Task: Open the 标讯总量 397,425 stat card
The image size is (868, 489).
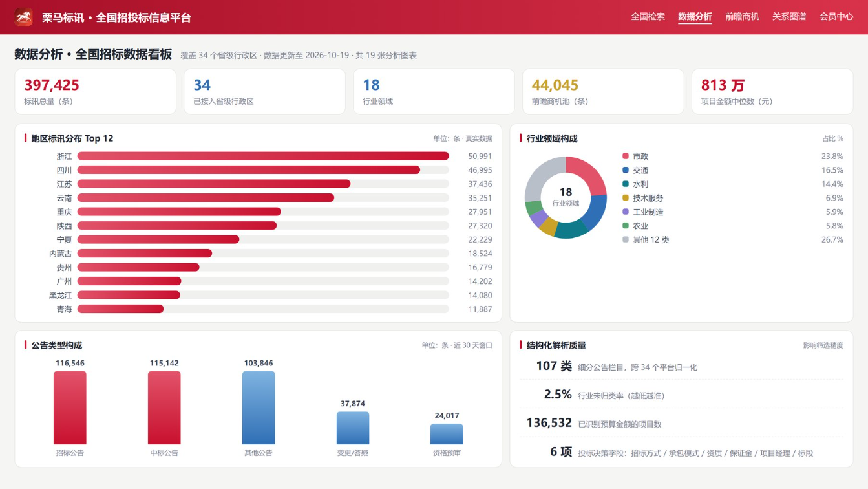Action: [96, 92]
